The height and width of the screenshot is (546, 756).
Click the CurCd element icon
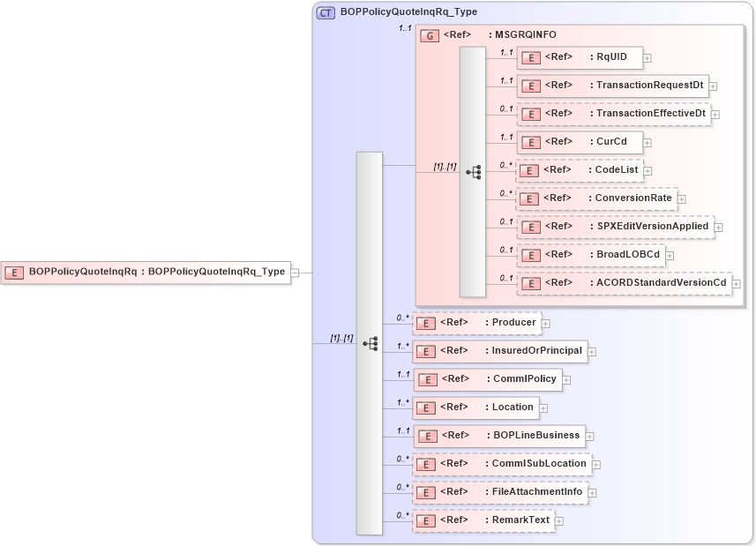(x=531, y=142)
